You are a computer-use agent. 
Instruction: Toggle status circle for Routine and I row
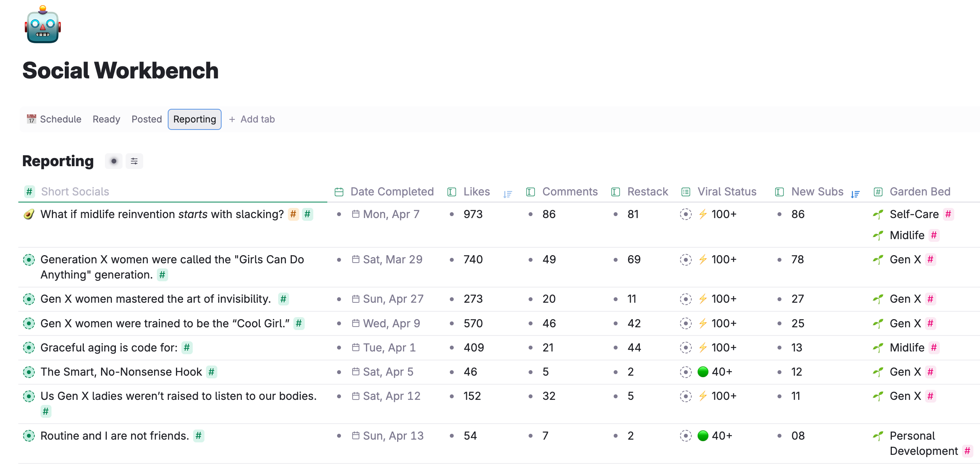point(29,436)
